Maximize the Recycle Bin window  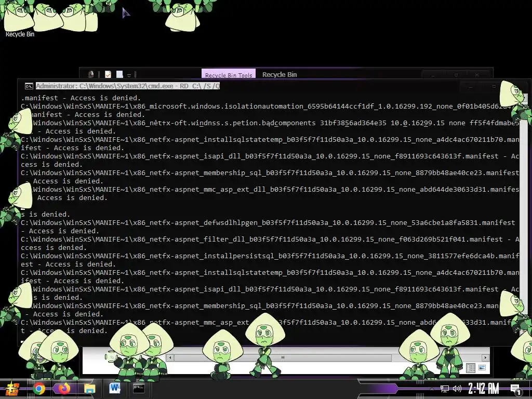[x=456, y=75]
